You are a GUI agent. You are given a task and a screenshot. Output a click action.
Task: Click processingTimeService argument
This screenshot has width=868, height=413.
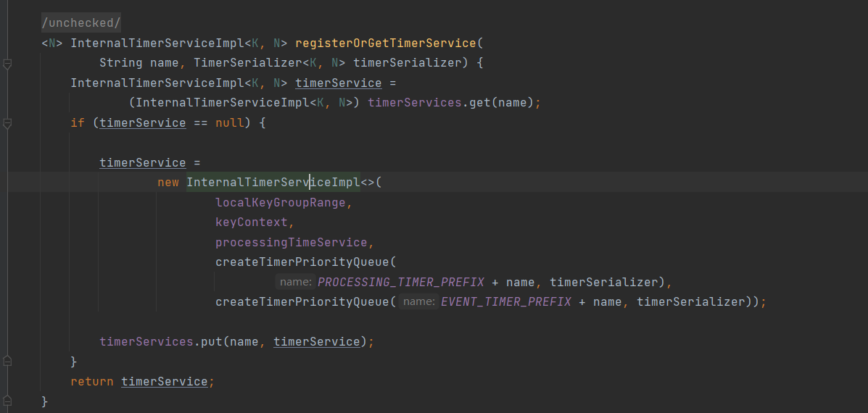[x=292, y=242]
